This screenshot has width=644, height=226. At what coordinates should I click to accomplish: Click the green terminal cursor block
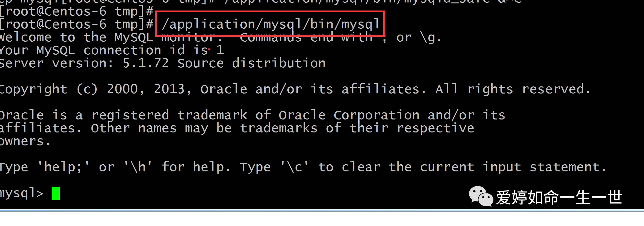tap(56, 193)
